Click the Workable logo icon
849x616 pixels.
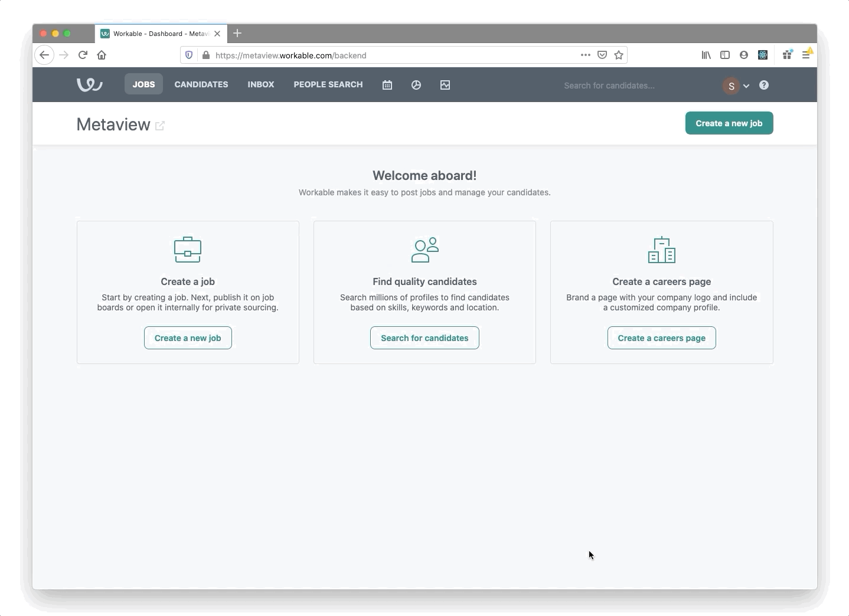90,85
